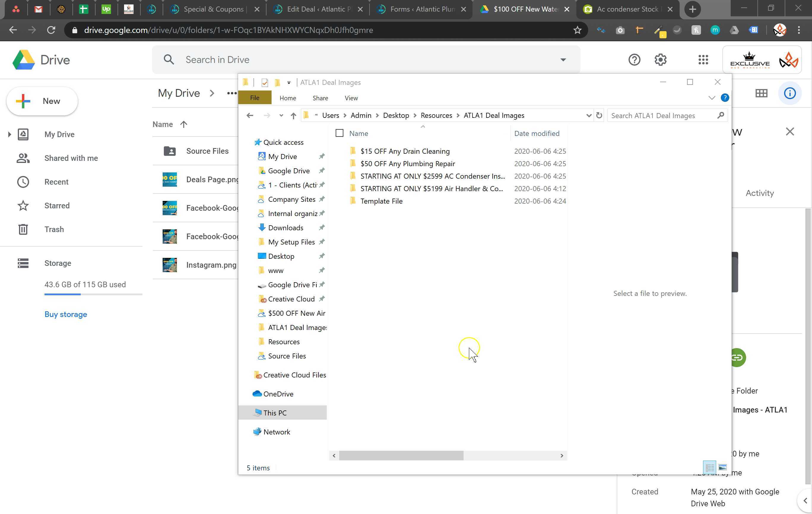This screenshot has width=812, height=514.
Task: Click the horizontal scrollbar thumb in Explorer
Action: 401,455
